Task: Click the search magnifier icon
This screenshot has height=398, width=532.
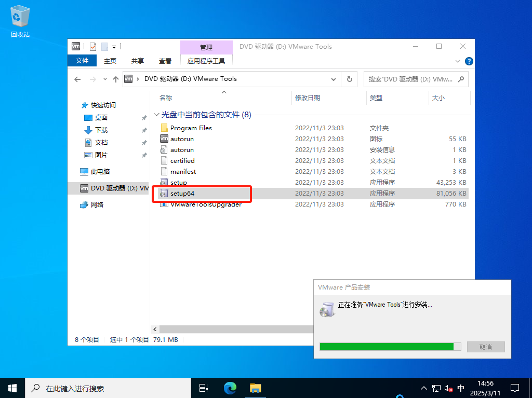Action: click(461, 79)
